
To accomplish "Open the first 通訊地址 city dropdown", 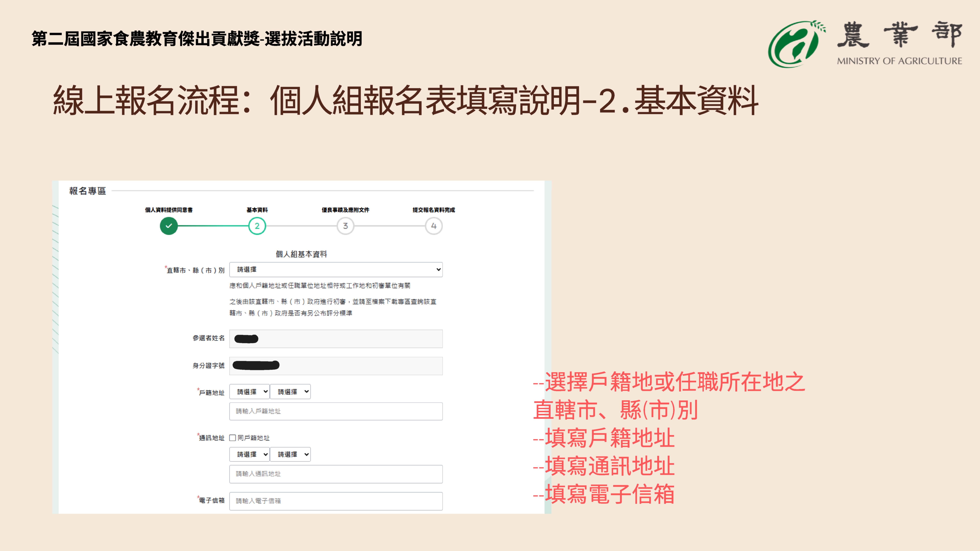I will tap(250, 454).
